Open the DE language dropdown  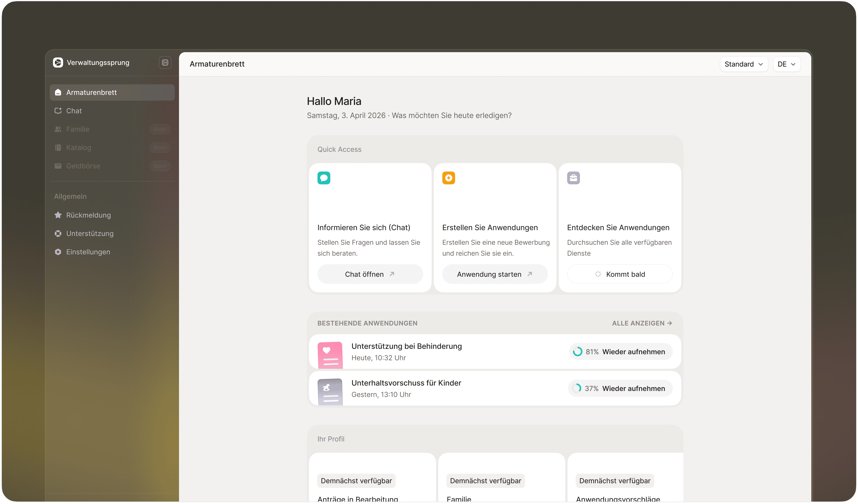787,64
